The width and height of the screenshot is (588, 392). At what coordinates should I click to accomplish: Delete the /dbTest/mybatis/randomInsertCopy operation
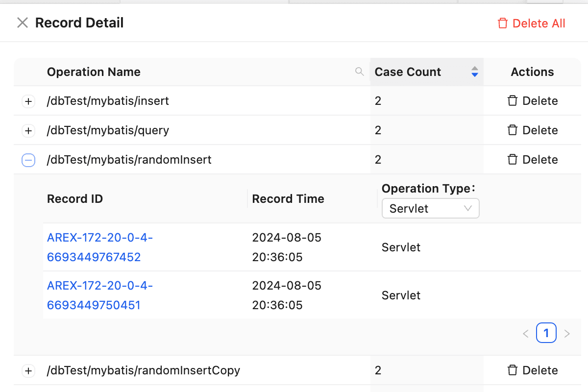(532, 370)
